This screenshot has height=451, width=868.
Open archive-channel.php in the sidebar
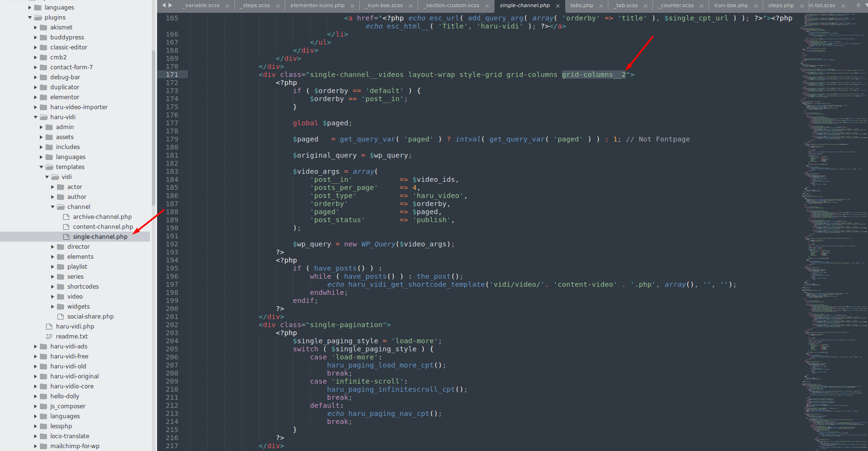pyautogui.click(x=102, y=217)
